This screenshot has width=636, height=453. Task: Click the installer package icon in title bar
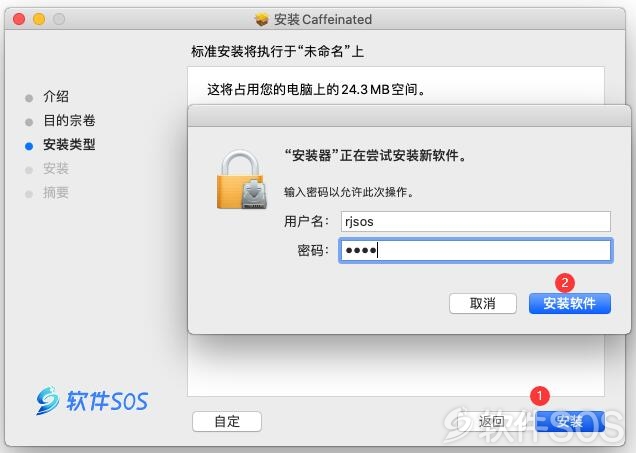pyautogui.click(x=262, y=19)
